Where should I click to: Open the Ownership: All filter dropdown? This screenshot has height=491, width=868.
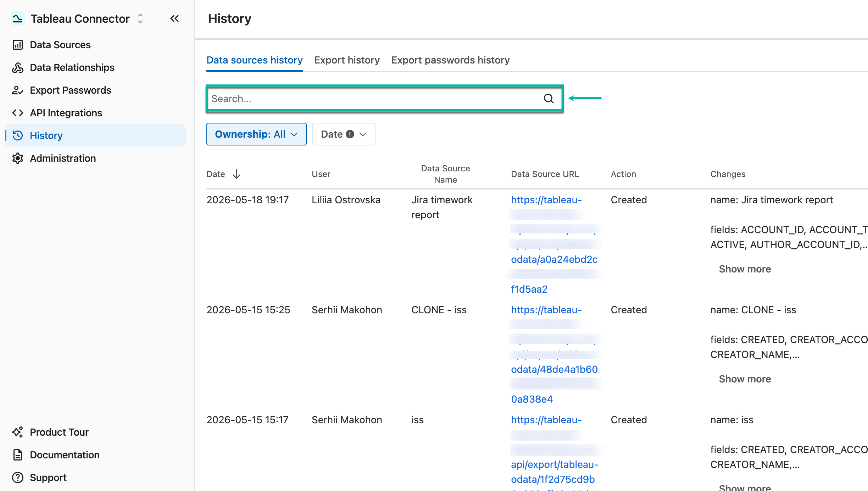[256, 134]
